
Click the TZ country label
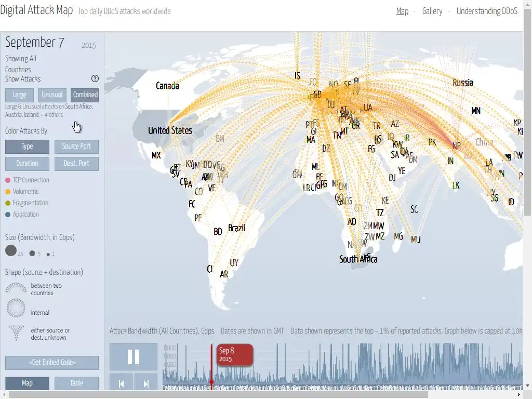(380, 212)
